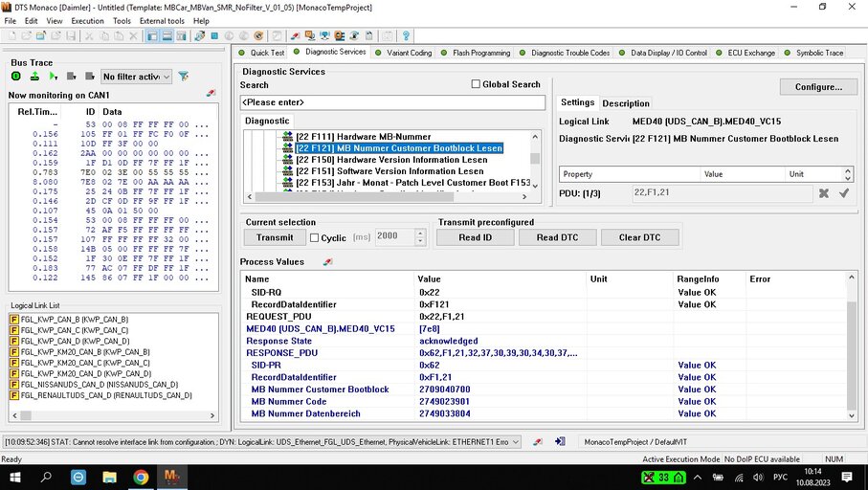This screenshot has width=868, height=490.
Task: Open File Explorer from the taskbar
Action: pyautogui.click(x=110, y=477)
